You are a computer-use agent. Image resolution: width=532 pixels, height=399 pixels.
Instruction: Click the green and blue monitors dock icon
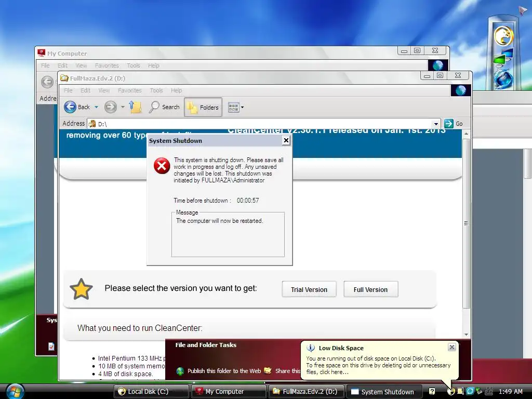[503, 57]
